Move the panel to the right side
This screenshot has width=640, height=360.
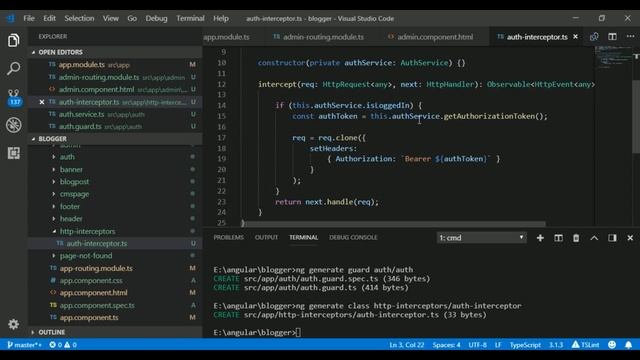[x=612, y=238]
